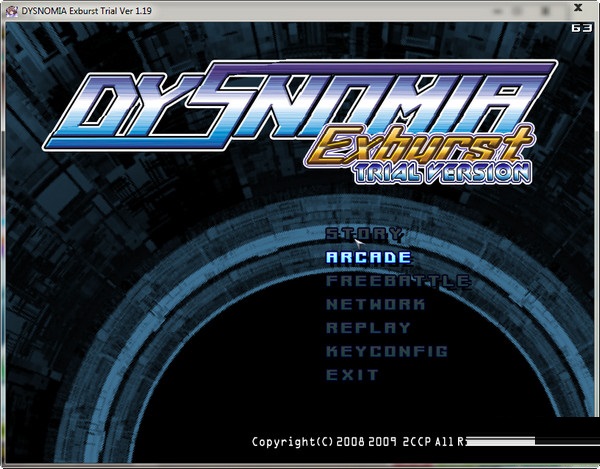Close the DYSNOMIA Exburst window

pyautogui.click(x=578, y=8)
